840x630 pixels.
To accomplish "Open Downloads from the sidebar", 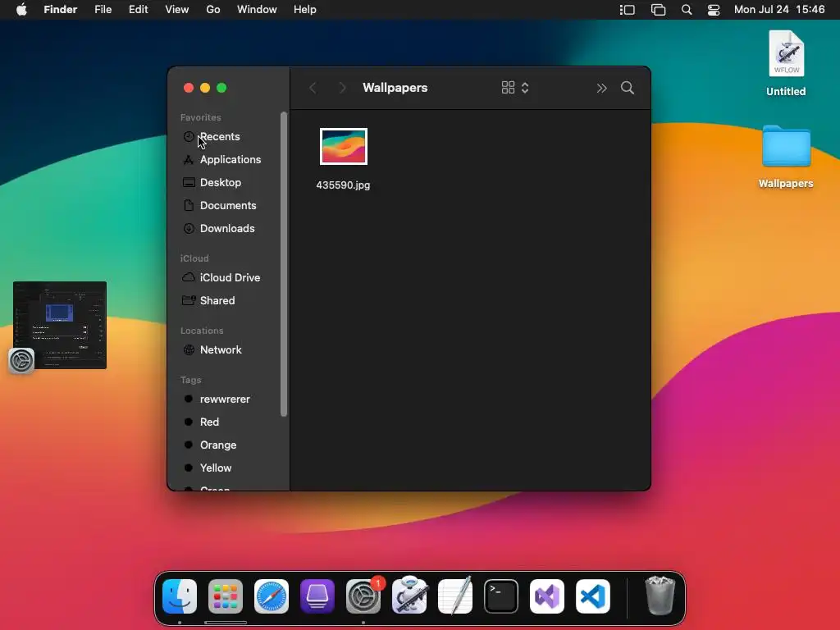I will coord(228,229).
